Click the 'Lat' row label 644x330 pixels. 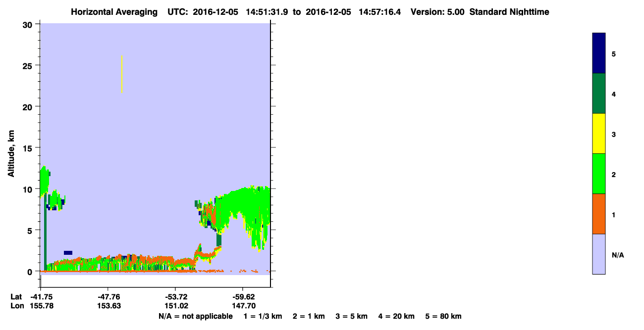point(16,297)
